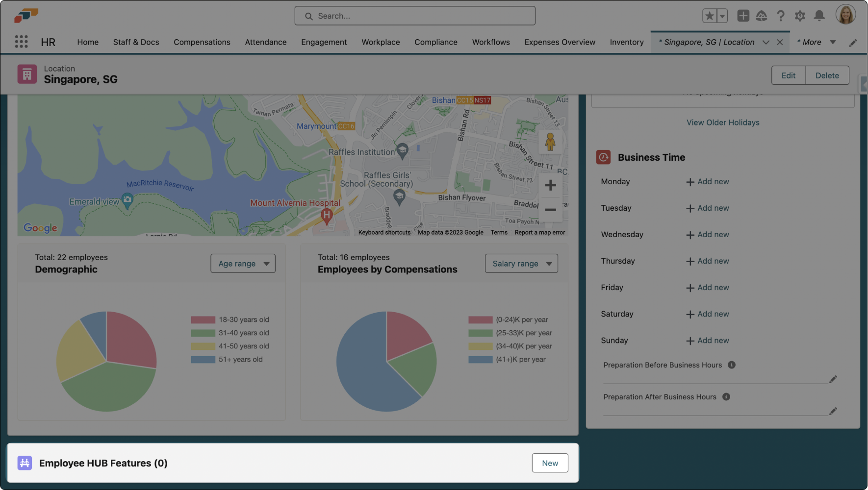Image resolution: width=868 pixels, height=490 pixels.
Task: Click inside the Search field
Action: coord(415,16)
